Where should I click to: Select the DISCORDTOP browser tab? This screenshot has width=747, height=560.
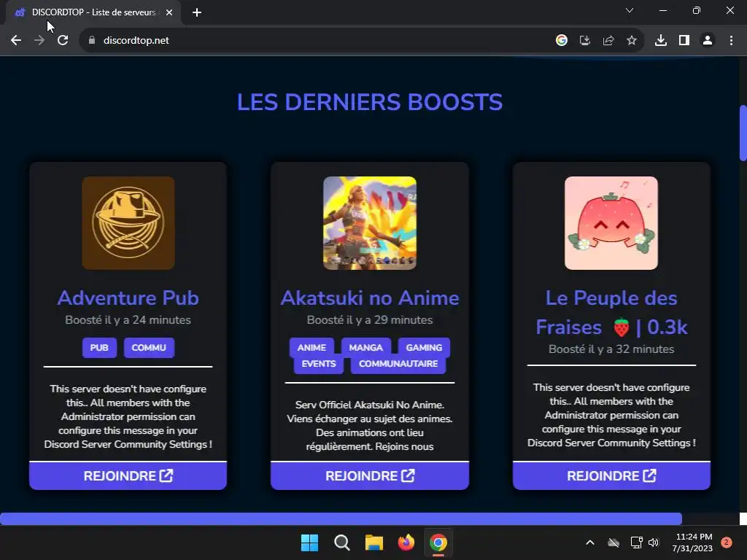coord(93,12)
